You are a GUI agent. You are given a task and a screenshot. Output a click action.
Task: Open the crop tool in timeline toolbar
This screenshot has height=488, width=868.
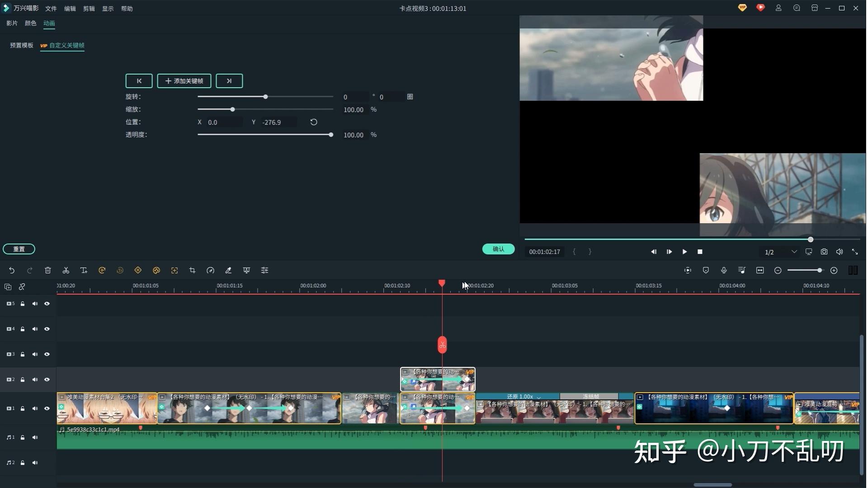(x=193, y=270)
